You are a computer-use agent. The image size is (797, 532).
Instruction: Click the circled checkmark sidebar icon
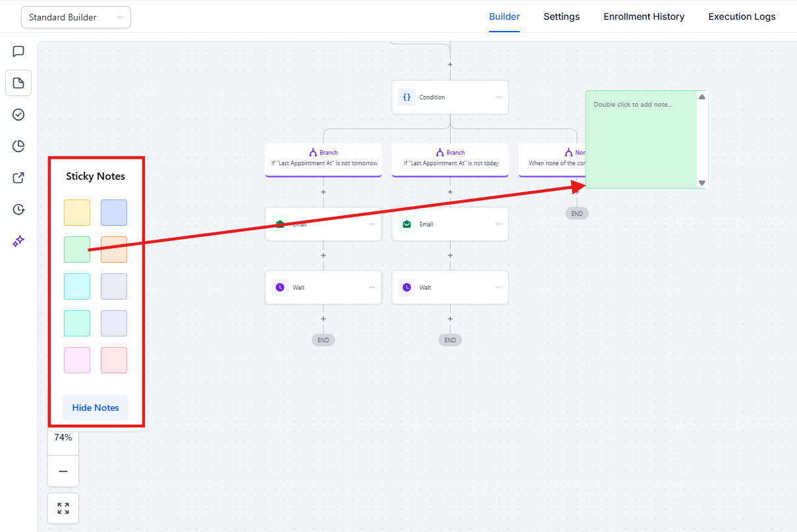(x=18, y=115)
